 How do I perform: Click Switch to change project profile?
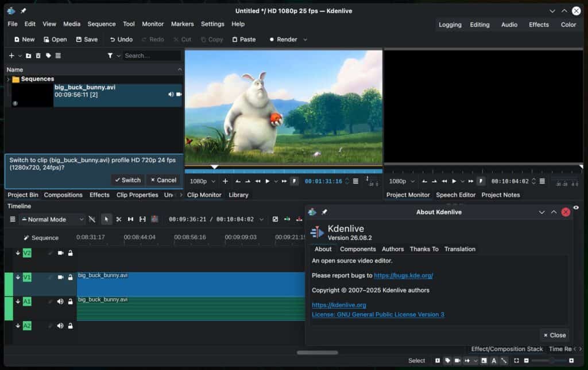coord(128,180)
